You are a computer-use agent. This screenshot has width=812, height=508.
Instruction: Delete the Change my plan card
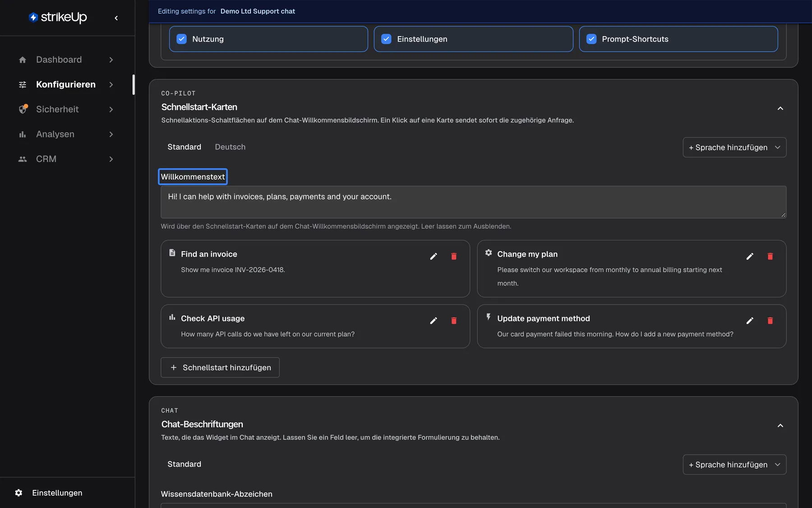[x=770, y=256]
